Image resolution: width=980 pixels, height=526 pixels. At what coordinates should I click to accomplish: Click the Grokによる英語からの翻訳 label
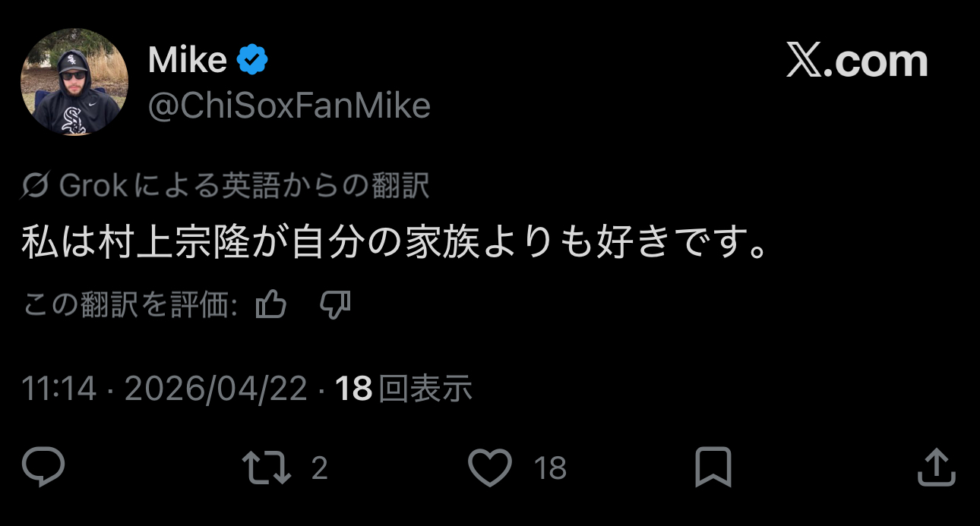pyautogui.click(x=243, y=186)
